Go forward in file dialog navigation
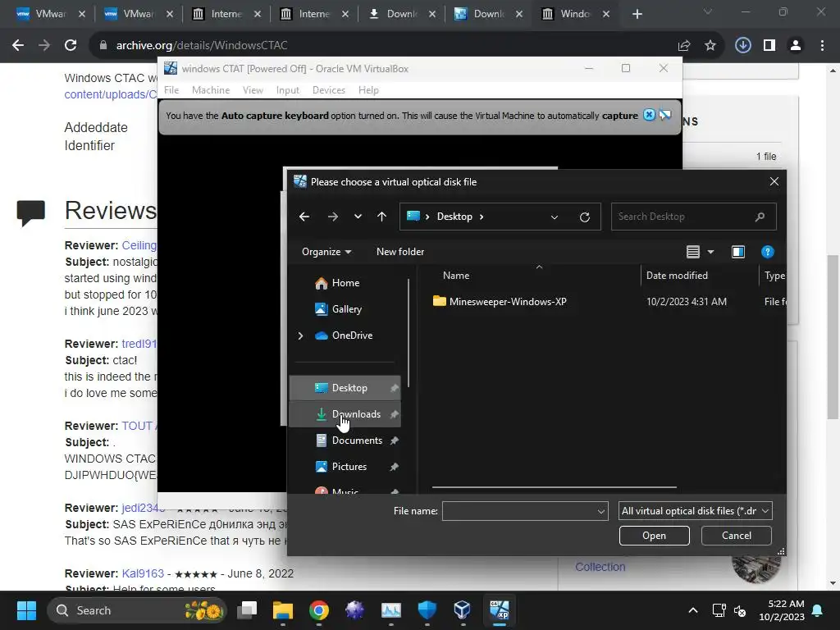 click(333, 217)
